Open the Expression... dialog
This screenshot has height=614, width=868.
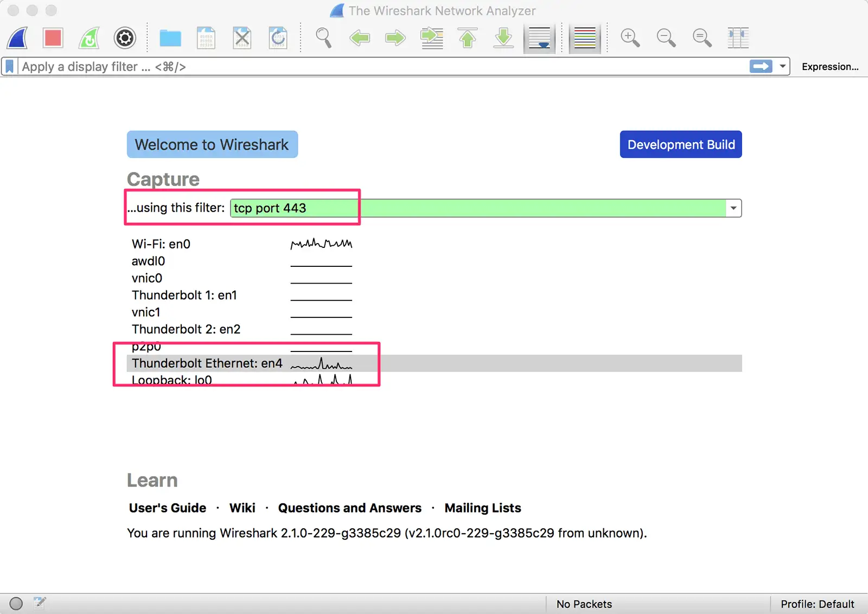[x=830, y=67]
